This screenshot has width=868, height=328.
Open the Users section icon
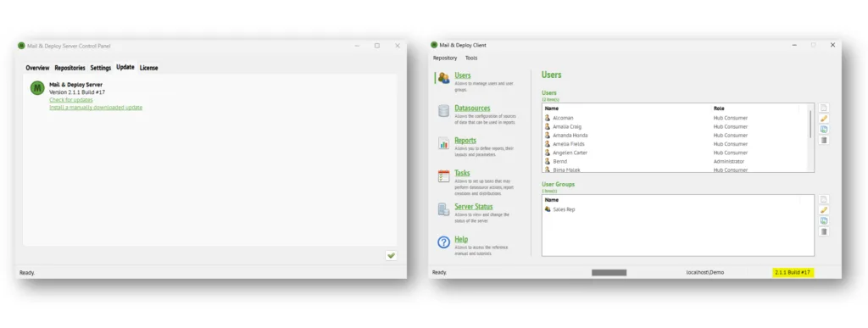point(443,78)
